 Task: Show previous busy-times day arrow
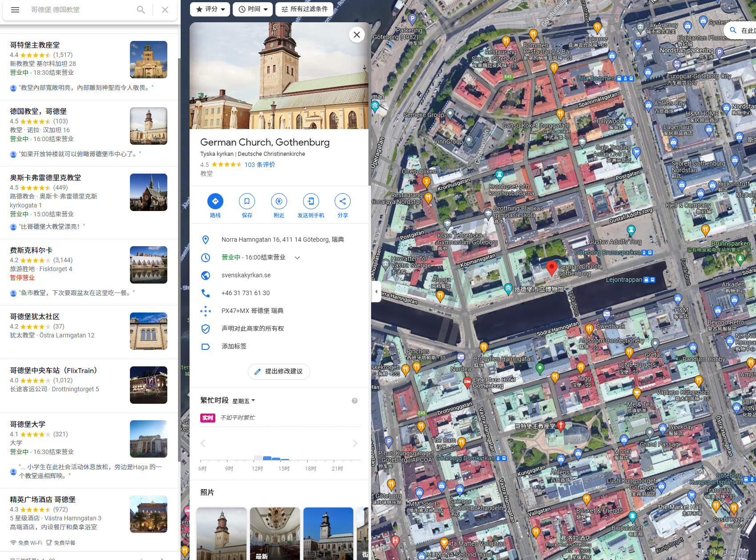pyautogui.click(x=203, y=443)
